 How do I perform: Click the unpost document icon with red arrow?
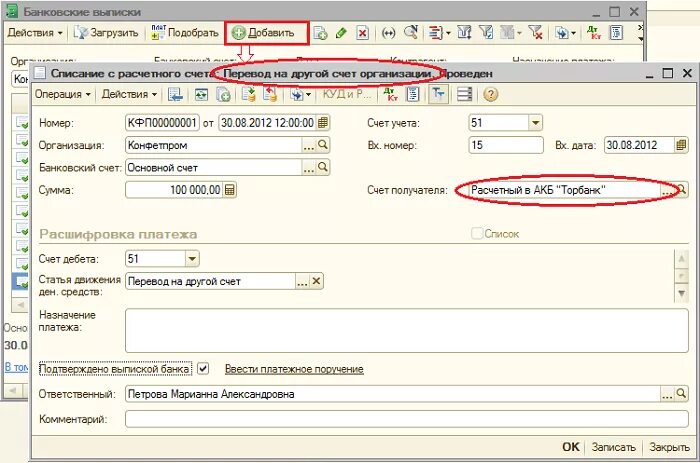[270, 94]
